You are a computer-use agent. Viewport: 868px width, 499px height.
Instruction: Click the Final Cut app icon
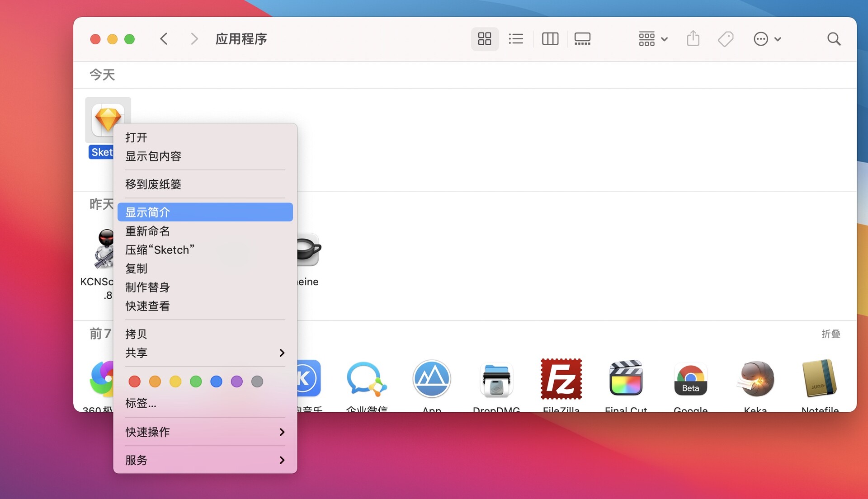(x=626, y=379)
